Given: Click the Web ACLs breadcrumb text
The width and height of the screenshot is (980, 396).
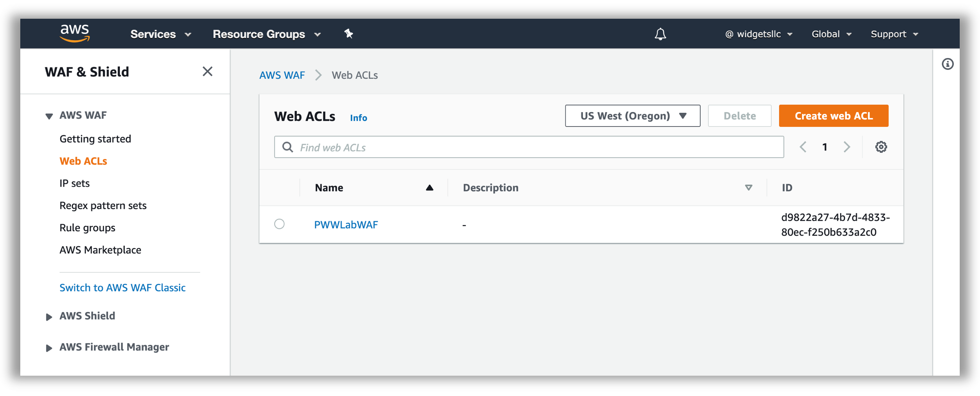Looking at the screenshot, I should (355, 75).
